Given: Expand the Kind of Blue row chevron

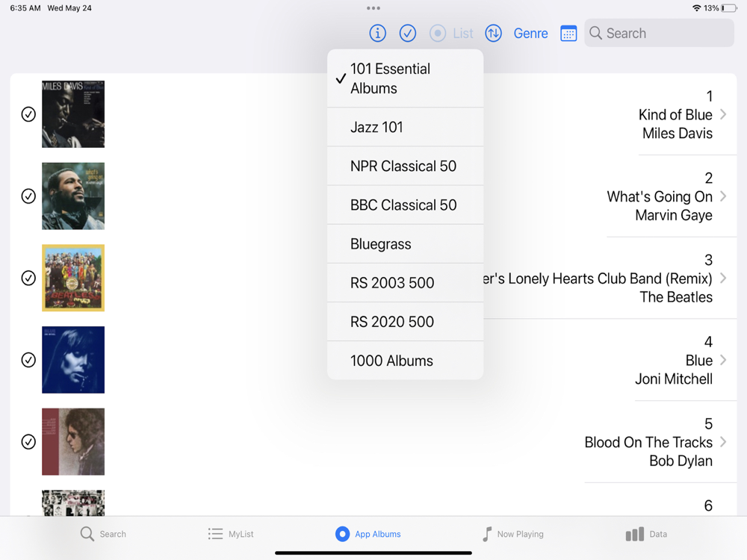Looking at the screenshot, I should 723,114.
